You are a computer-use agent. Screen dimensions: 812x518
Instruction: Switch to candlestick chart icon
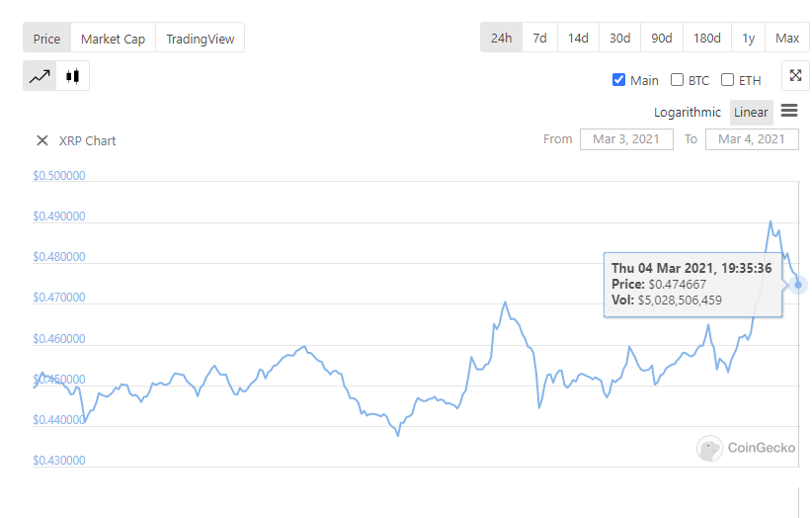72,76
